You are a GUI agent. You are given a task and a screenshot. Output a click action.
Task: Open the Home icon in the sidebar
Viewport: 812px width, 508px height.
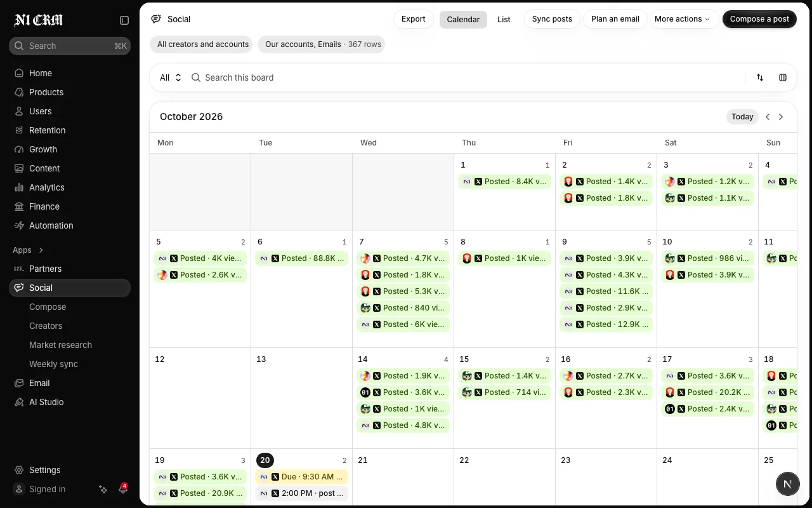pos(19,73)
